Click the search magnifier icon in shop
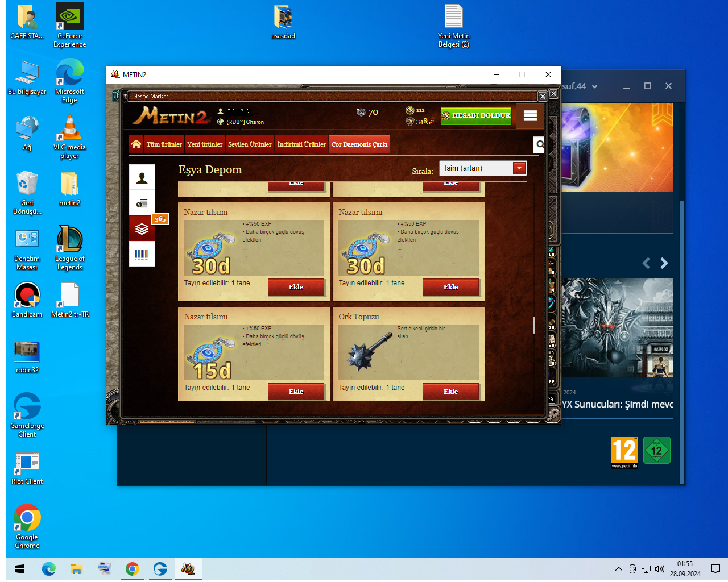The height and width of the screenshot is (582, 728). tap(539, 144)
